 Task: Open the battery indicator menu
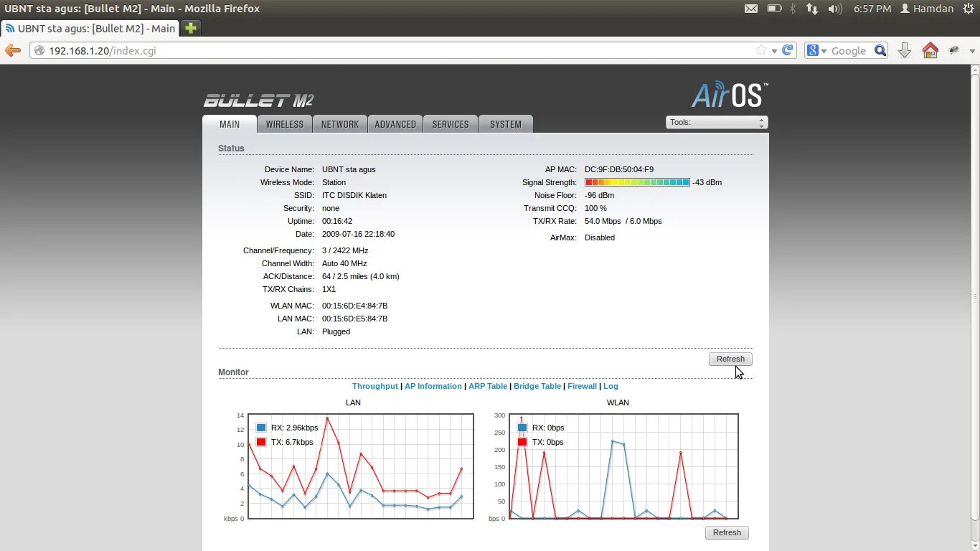click(774, 9)
